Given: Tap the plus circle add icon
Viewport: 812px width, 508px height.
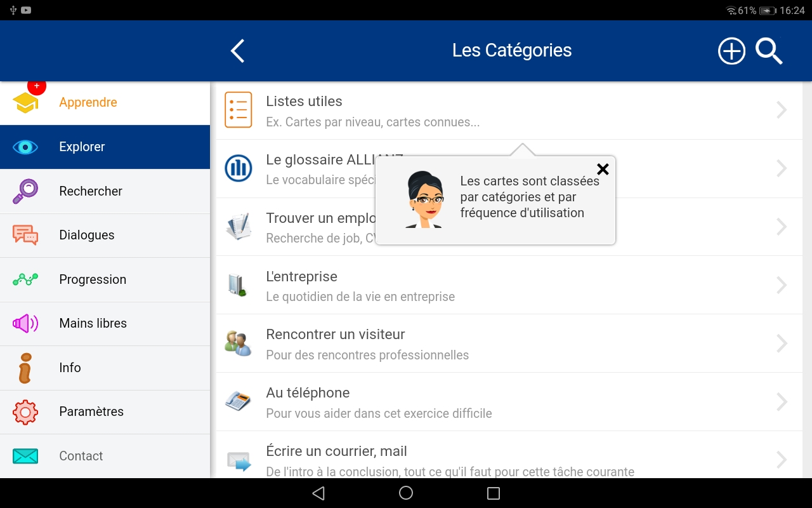Looking at the screenshot, I should click(x=731, y=51).
